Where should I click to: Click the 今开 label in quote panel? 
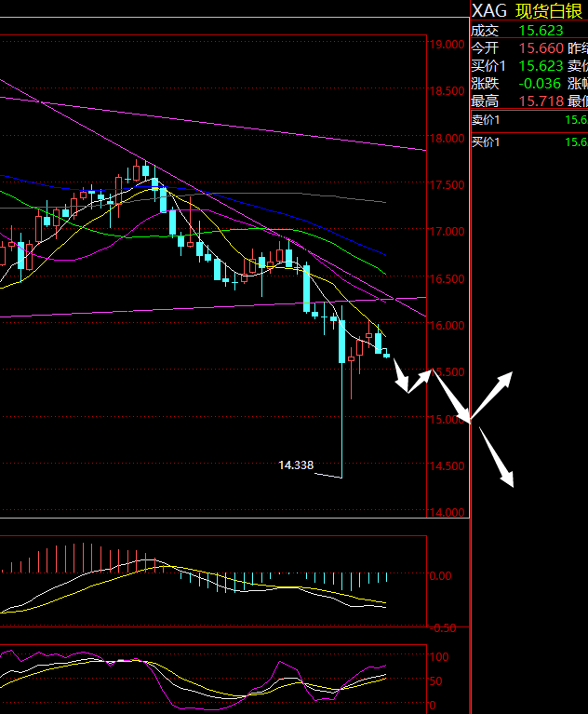coord(485,48)
